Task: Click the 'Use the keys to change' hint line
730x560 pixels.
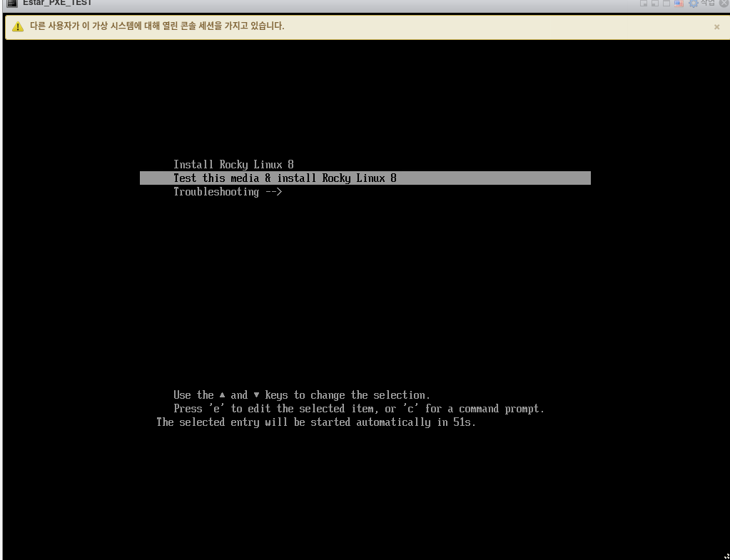Action: [302, 395]
